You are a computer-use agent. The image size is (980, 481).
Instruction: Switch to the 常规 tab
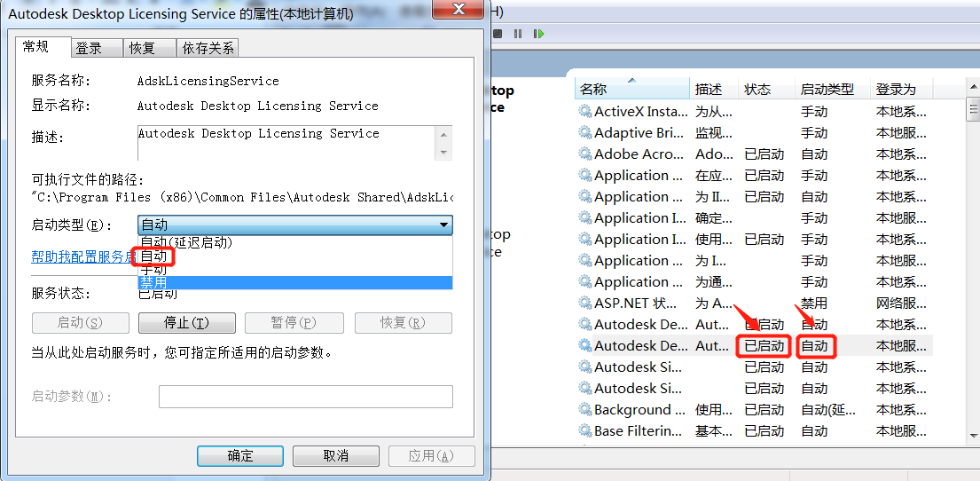[x=43, y=46]
